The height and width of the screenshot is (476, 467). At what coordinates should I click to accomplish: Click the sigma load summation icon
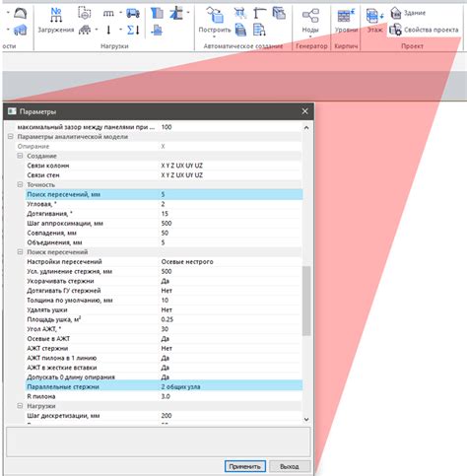point(133,31)
